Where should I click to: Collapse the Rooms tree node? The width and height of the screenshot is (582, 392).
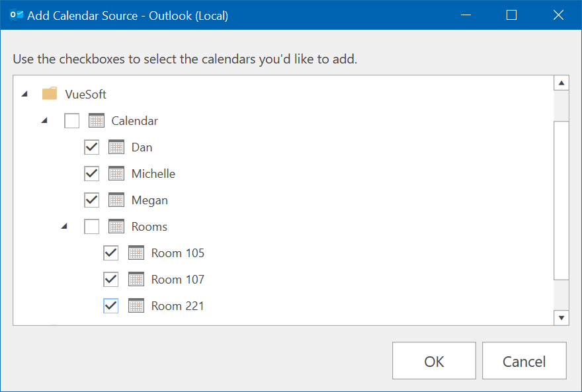65,226
